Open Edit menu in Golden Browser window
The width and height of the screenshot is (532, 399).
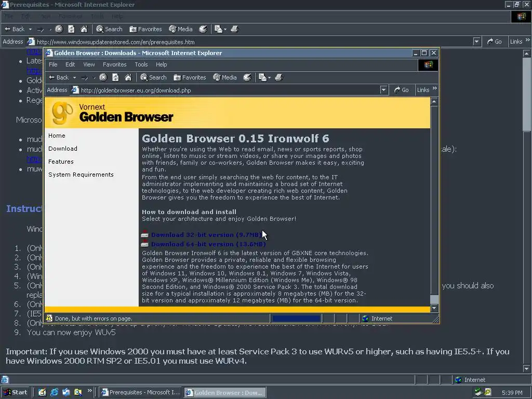tap(70, 64)
